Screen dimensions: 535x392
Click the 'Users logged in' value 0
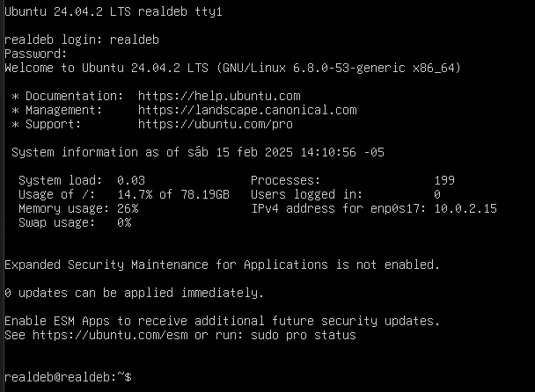[x=437, y=194]
